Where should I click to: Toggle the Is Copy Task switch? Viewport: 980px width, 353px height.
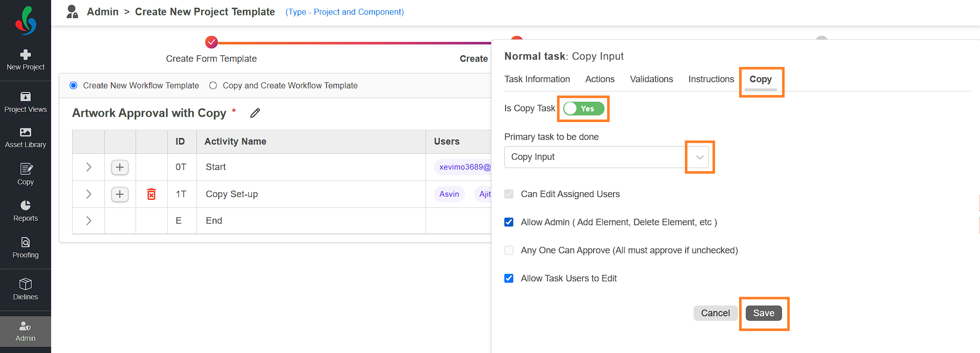coord(584,108)
